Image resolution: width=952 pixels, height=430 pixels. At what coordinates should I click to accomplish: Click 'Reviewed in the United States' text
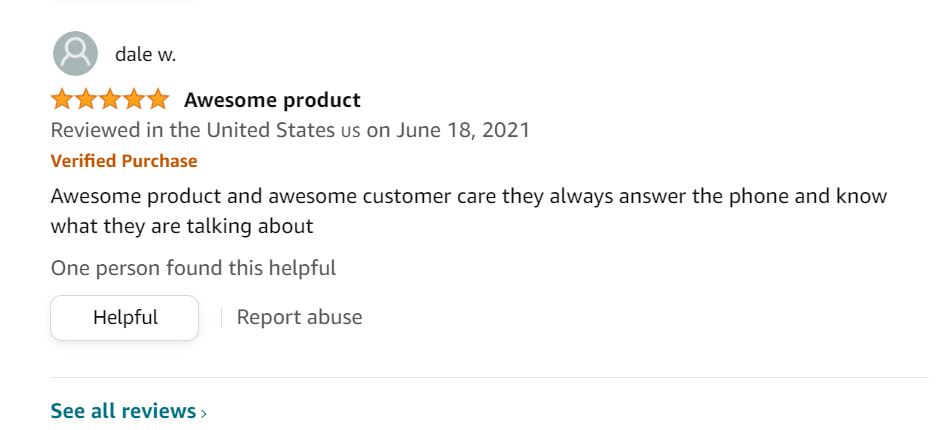(193, 130)
